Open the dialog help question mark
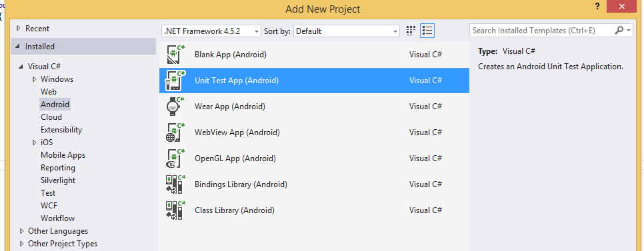The height and width of the screenshot is (251, 644). click(597, 6)
